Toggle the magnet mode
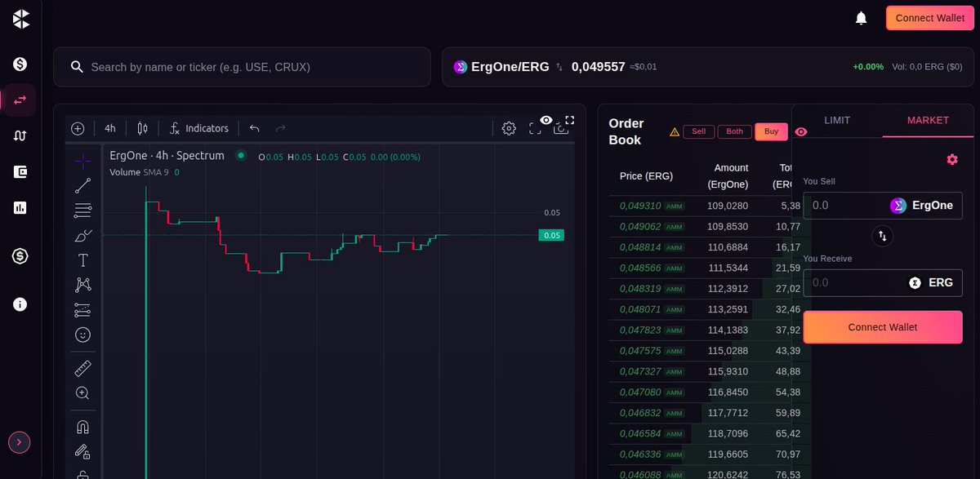 coord(82,426)
